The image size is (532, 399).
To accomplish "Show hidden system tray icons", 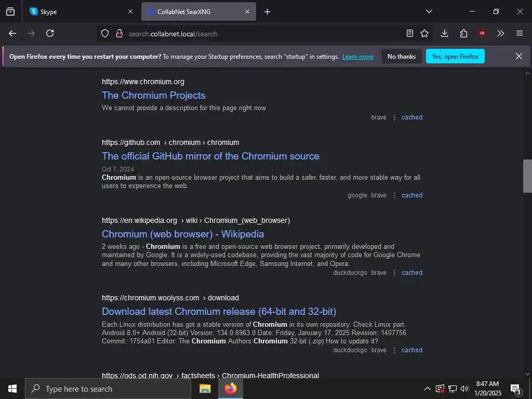I will [x=428, y=389].
